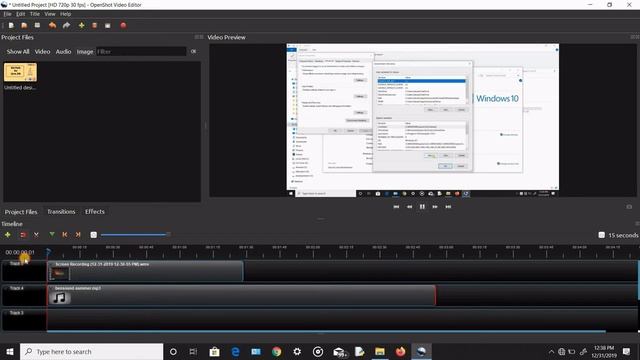Image resolution: width=640 pixels, height=360 pixels.
Task: Click the Windows search box
Action: click(91, 351)
